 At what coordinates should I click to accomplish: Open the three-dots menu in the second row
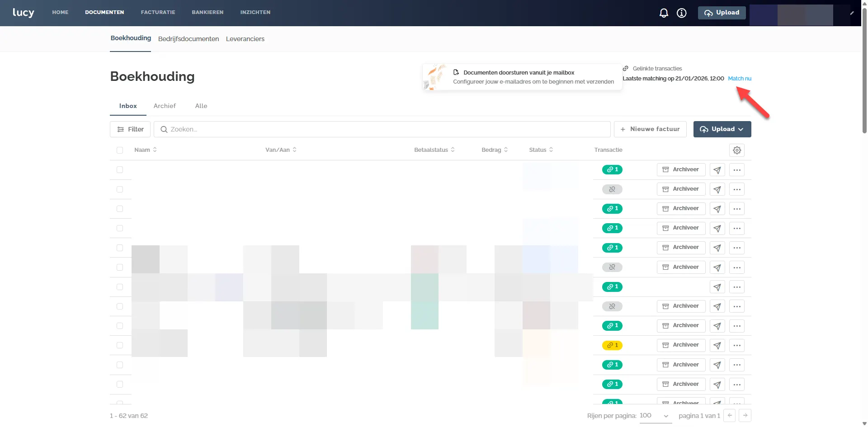tap(737, 189)
